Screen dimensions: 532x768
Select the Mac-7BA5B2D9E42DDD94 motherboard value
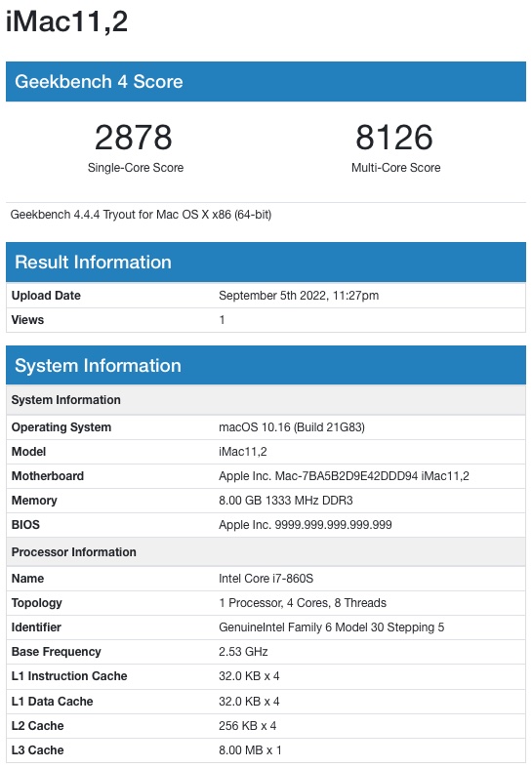coord(344,476)
